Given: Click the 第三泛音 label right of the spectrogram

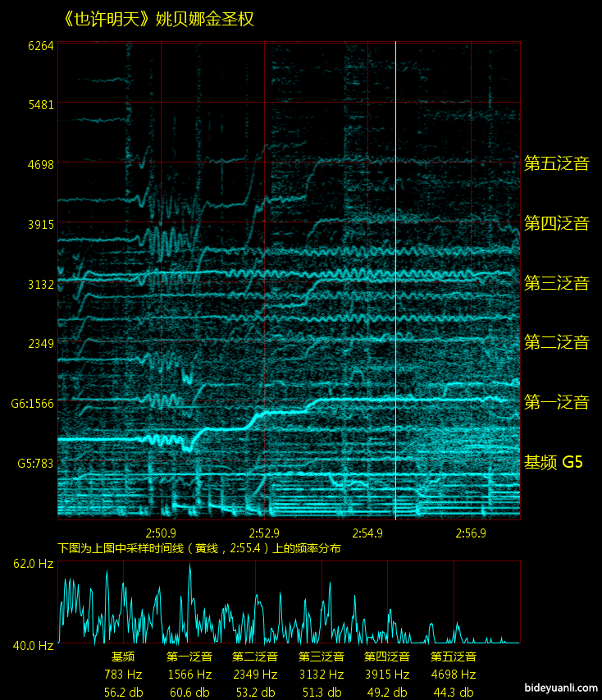Looking at the screenshot, I should [x=556, y=283].
